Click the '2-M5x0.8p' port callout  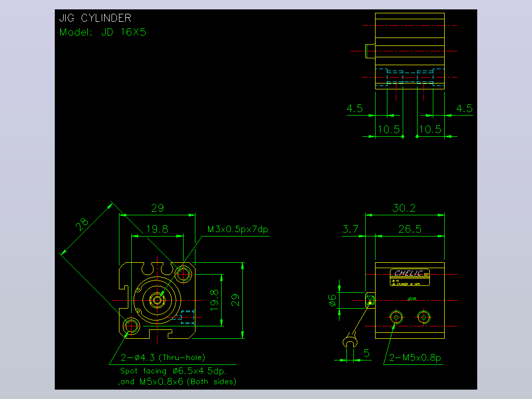click(416, 358)
